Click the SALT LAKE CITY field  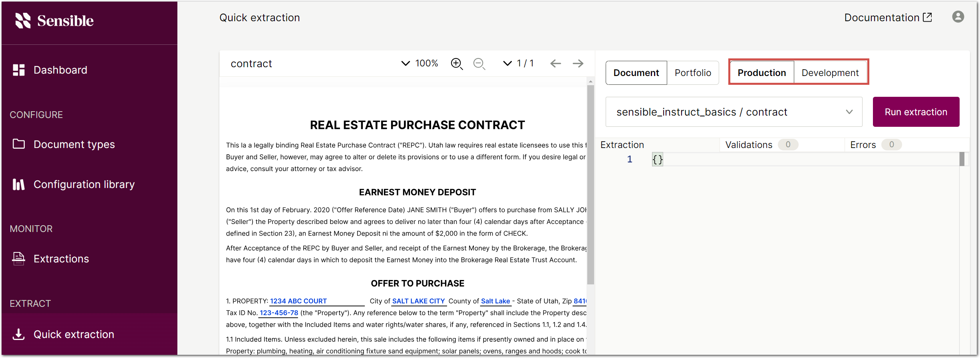[418, 301]
